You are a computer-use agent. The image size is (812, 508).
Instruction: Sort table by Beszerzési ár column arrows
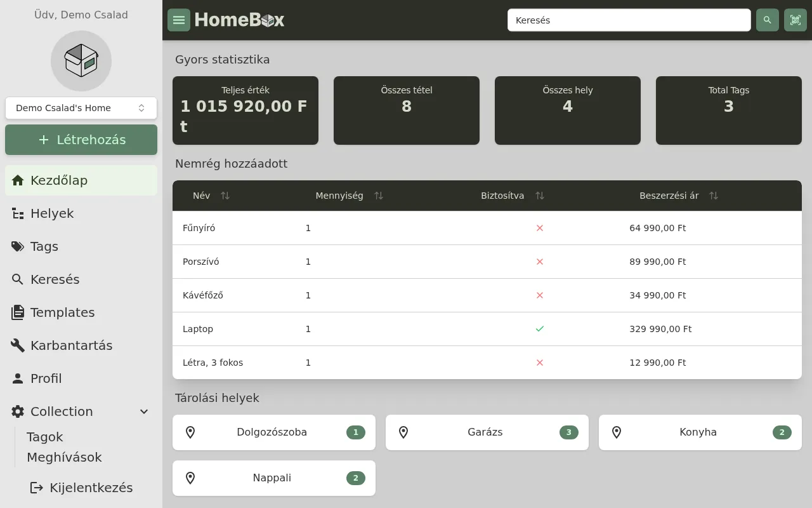point(714,196)
